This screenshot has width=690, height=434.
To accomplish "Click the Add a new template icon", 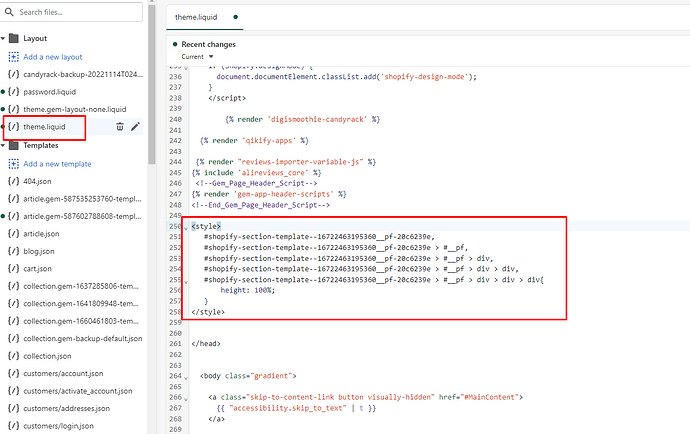I will (14, 164).
